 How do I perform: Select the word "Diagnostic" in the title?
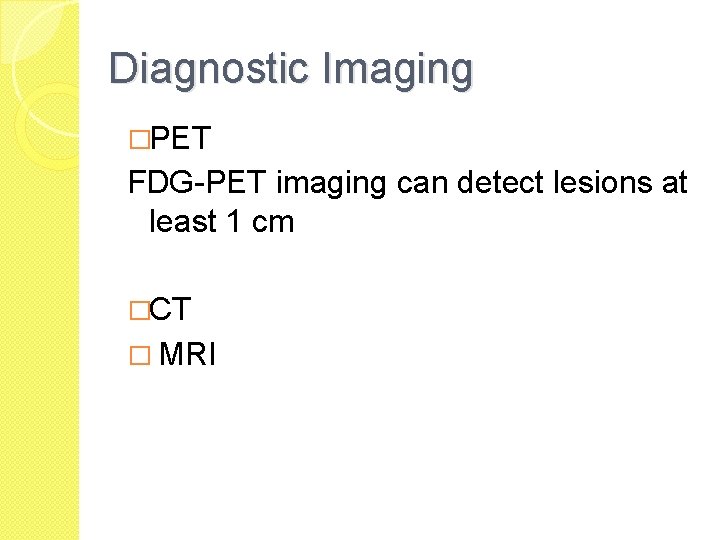tap(189, 70)
